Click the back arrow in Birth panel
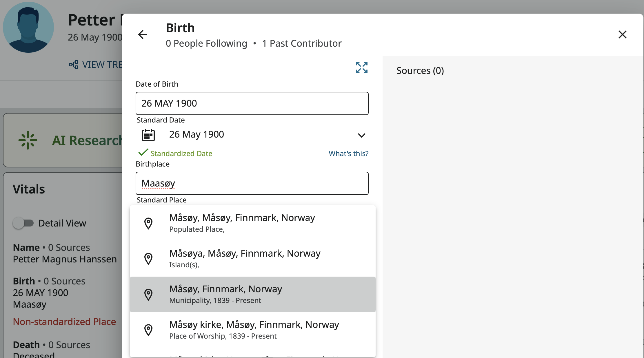The width and height of the screenshot is (644, 358). 142,35
